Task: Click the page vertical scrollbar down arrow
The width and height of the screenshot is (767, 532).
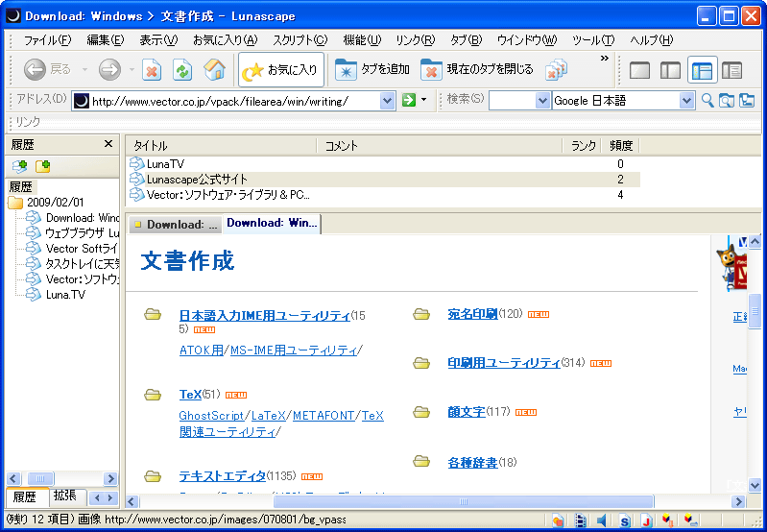Action: click(755, 485)
